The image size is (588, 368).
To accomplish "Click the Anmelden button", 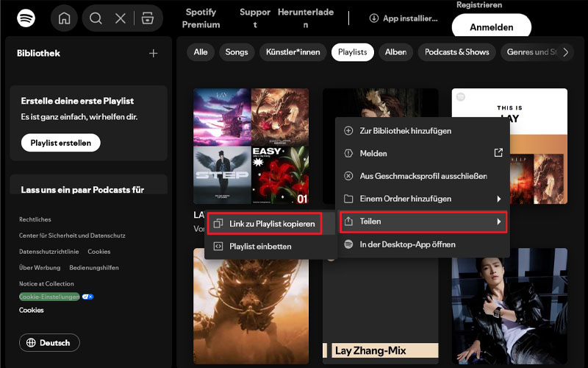I will point(491,27).
